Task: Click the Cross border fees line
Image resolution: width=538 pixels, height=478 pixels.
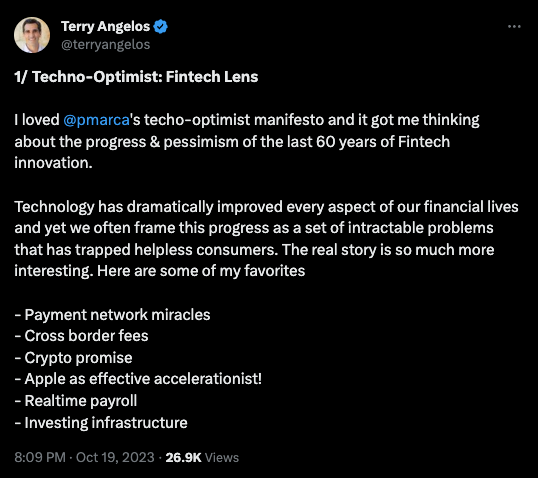Action: coord(81,336)
